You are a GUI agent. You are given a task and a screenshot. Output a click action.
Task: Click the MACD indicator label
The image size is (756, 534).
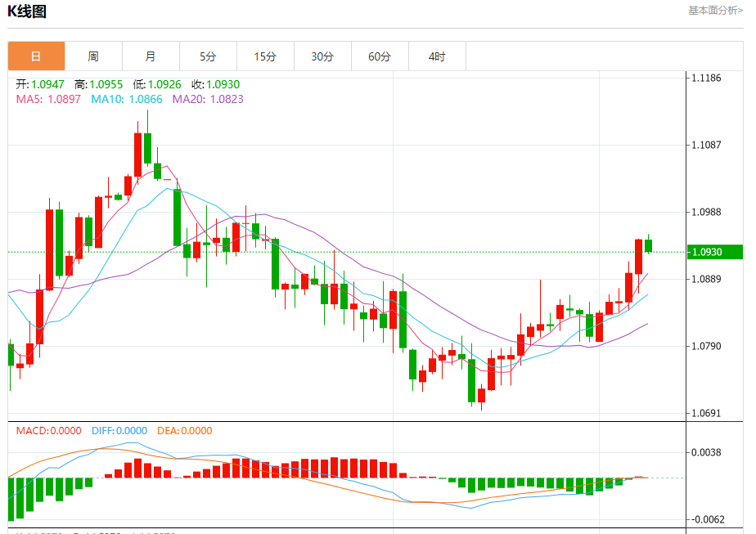49,431
